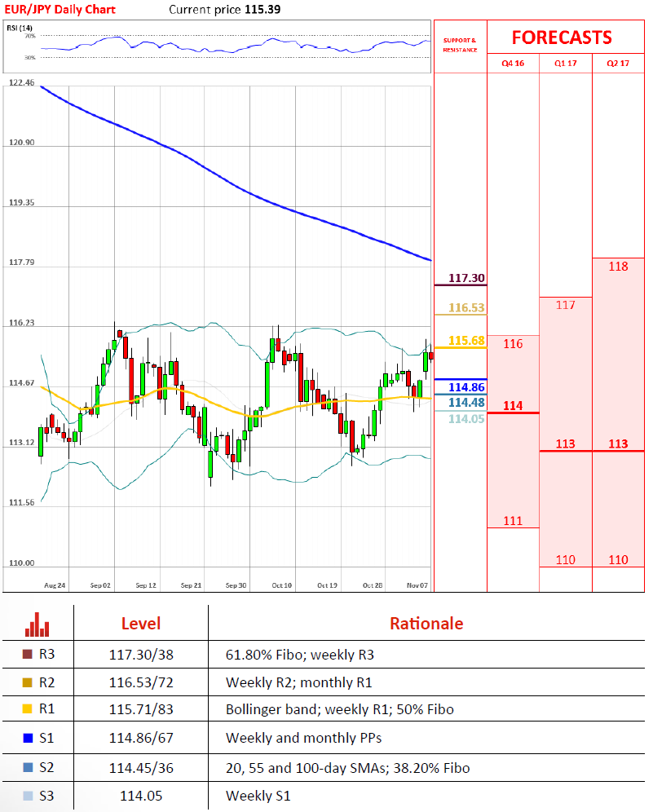Viewport: 653px width, 812px height.
Task: Select the Q1 17 forecast column header
Action: point(566,63)
